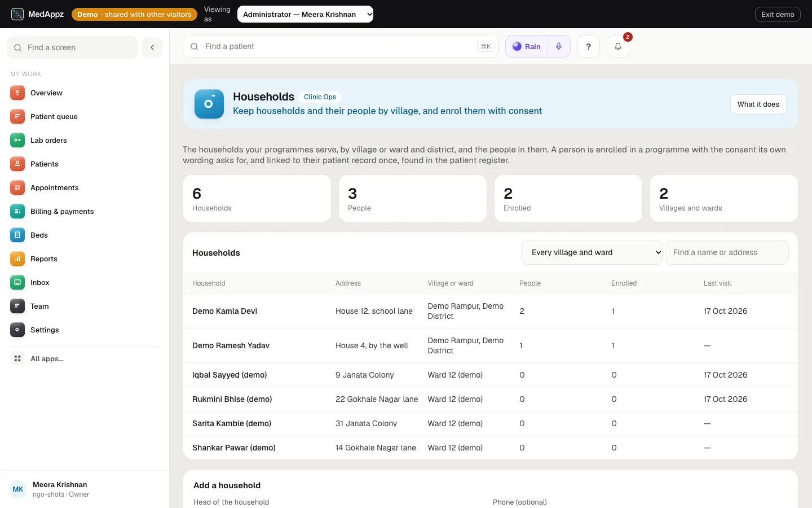Exit the demo
Image resolution: width=812 pixels, height=508 pixels.
(778, 14)
